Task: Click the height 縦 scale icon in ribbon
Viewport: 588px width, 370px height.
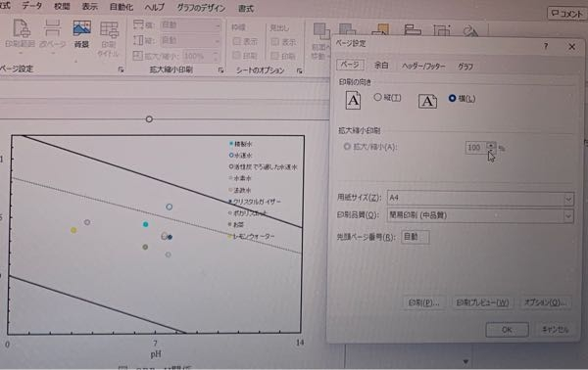Action: pos(138,40)
